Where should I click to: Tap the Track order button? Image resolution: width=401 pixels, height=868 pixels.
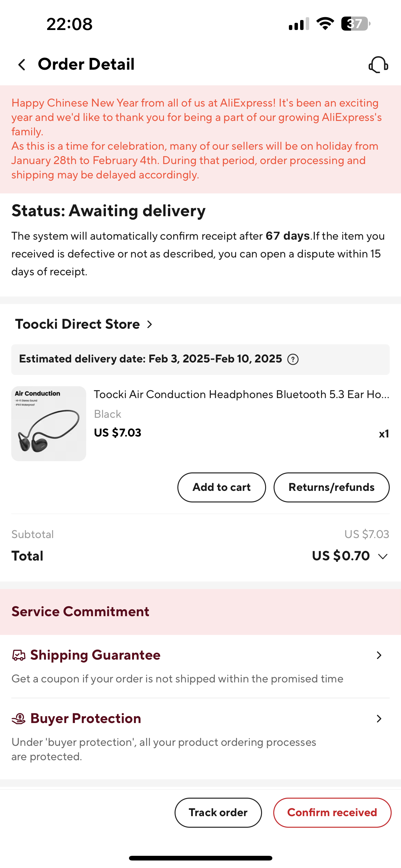pyautogui.click(x=218, y=812)
